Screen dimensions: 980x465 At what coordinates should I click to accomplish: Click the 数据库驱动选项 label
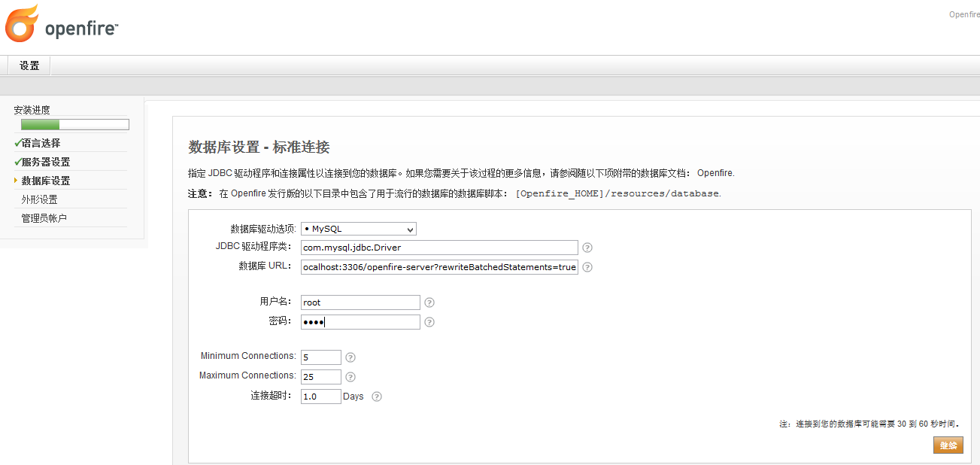click(263, 229)
